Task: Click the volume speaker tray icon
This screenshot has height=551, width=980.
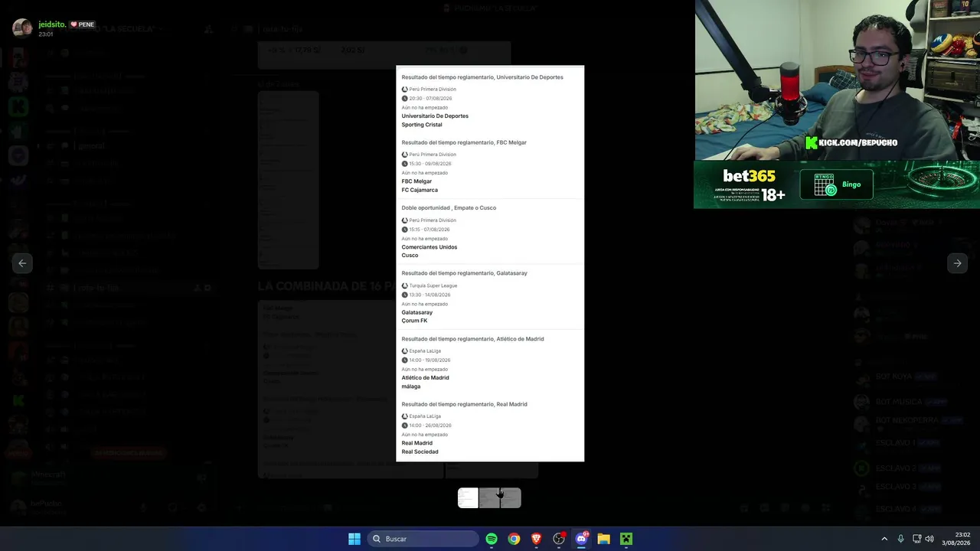Action: 929,539
